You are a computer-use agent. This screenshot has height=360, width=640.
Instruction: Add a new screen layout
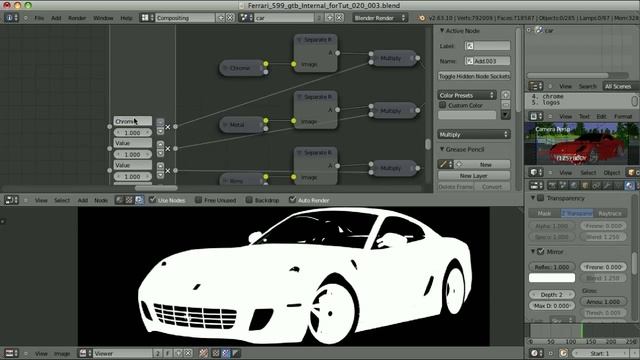click(x=220, y=18)
